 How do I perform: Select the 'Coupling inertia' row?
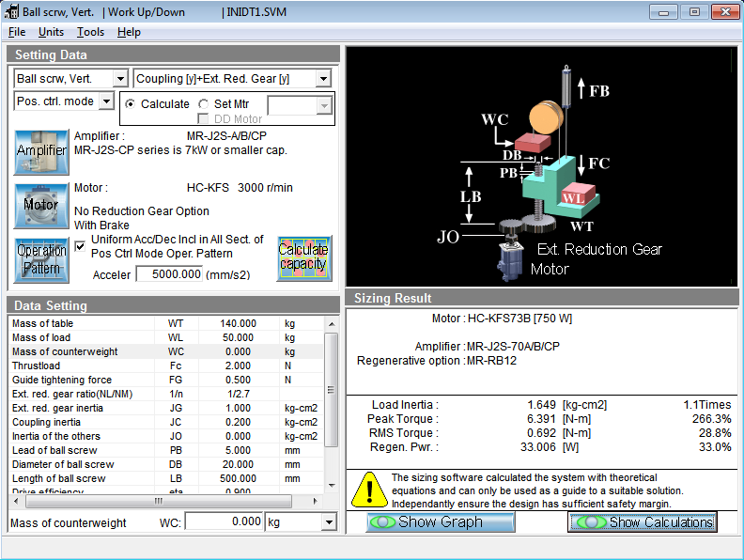166,422
